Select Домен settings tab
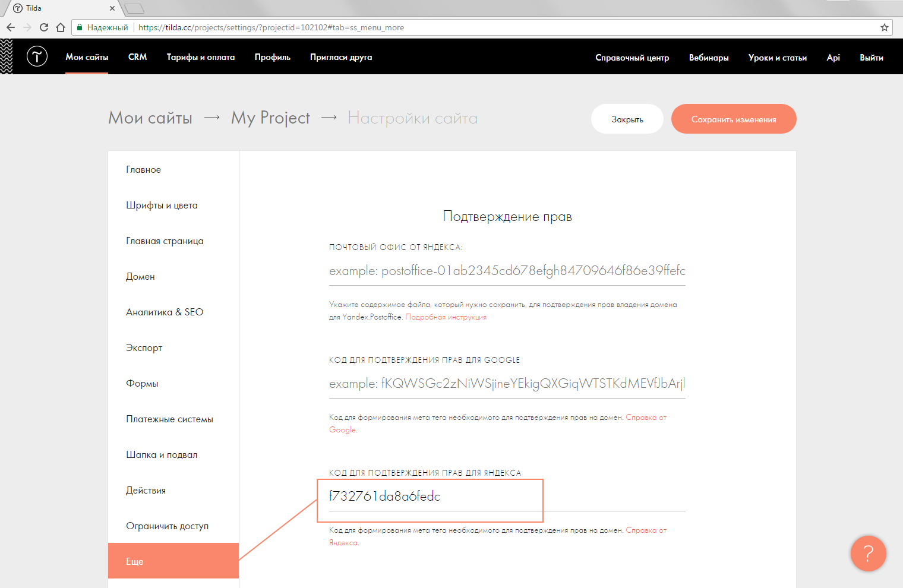 pos(173,276)
